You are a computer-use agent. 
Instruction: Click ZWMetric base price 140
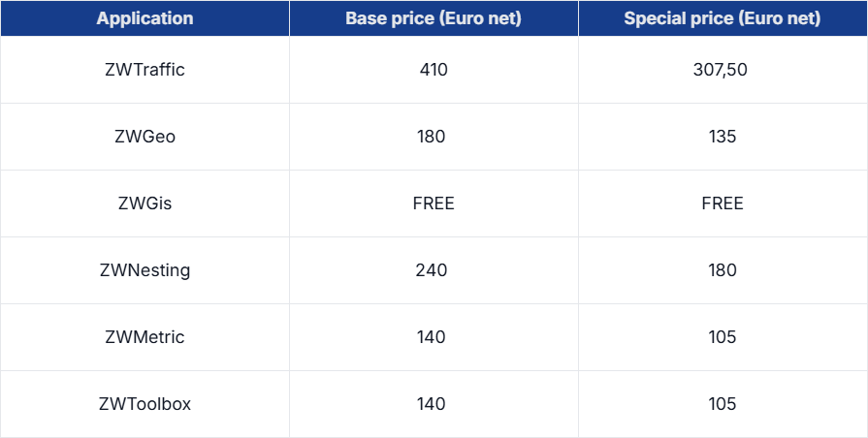pos(432,337)
